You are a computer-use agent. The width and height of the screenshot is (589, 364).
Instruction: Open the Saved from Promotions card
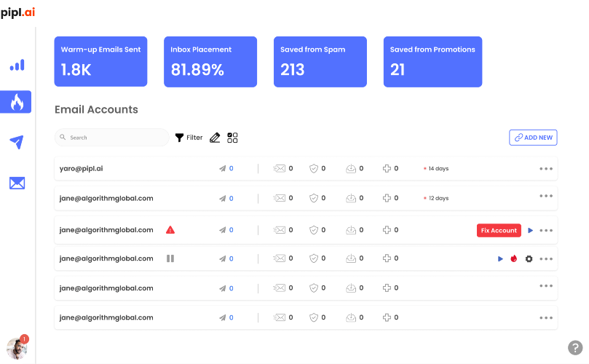pos(432,62)
